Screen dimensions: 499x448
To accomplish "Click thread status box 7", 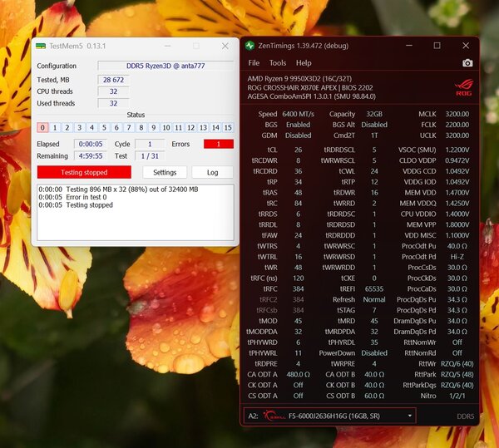I will pyautogui.click(x=129, y=127).
